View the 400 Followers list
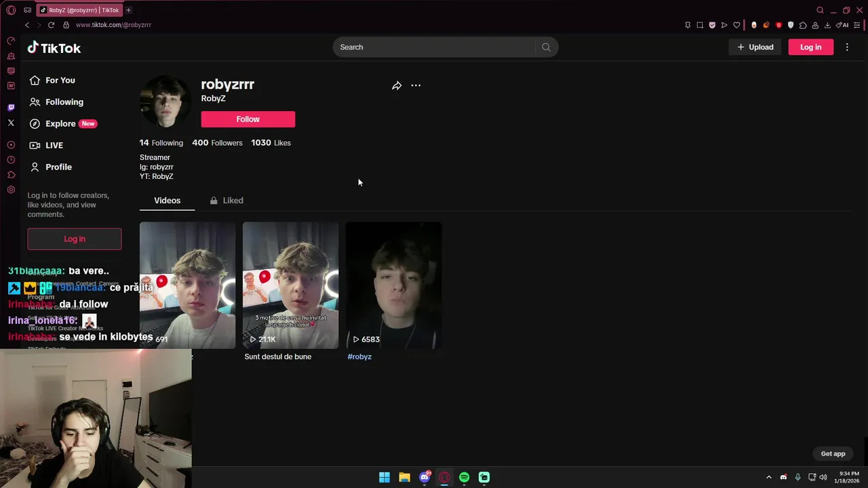Viewport: 868px width, 488px height. 217,143
